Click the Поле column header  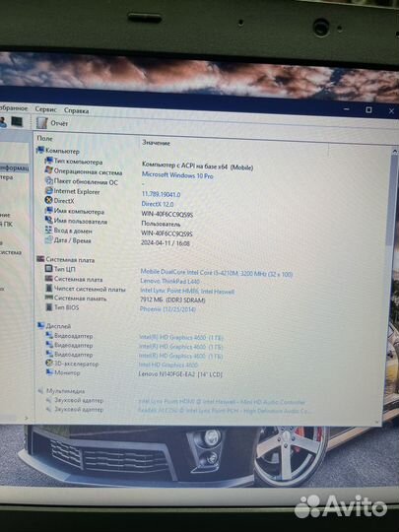tap(44, 139)
